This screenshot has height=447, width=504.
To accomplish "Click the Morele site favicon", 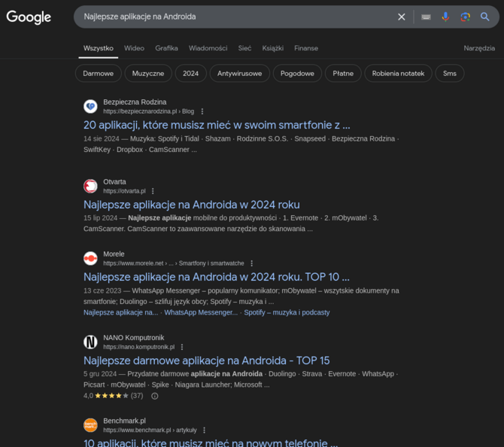I will 90,258.
